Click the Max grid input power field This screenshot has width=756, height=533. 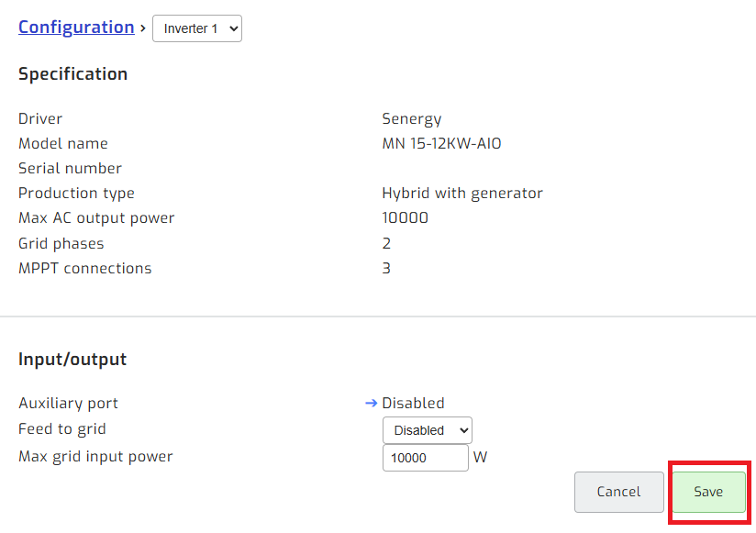pos(425,457)
